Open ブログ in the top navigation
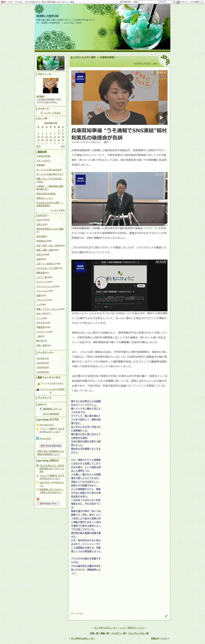This screenshot has width=205, height=644. 10,2
